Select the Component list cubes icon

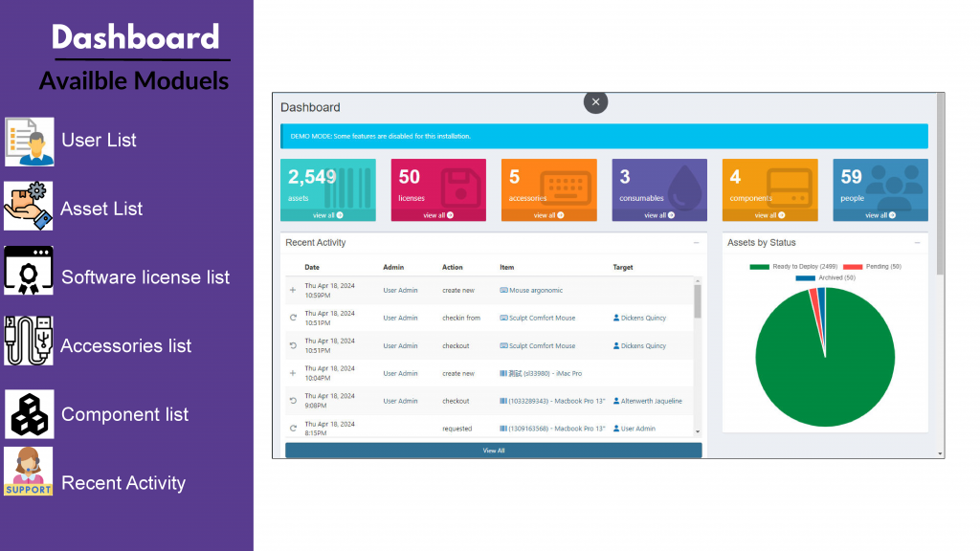29,414
